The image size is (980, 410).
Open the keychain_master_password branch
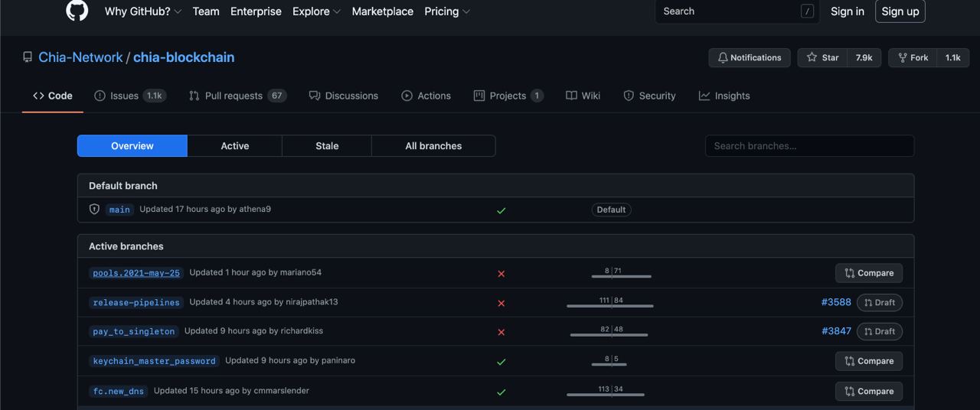coord(155,361)
